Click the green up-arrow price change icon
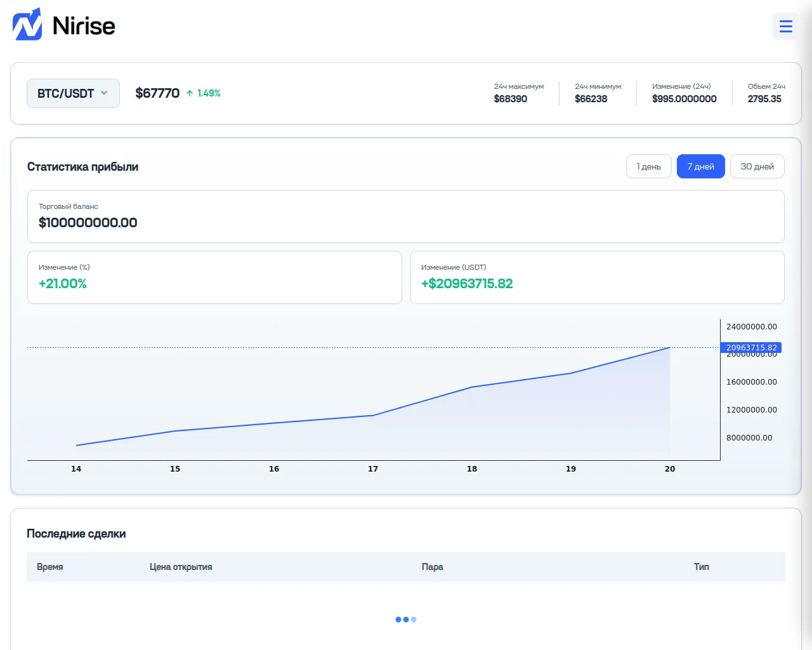This screenshot has height=650, width=812. [x=190, y=93]
